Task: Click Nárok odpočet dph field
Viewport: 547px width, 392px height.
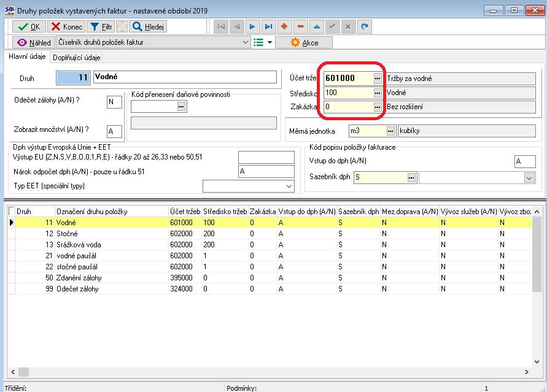Action: (266, 171)
